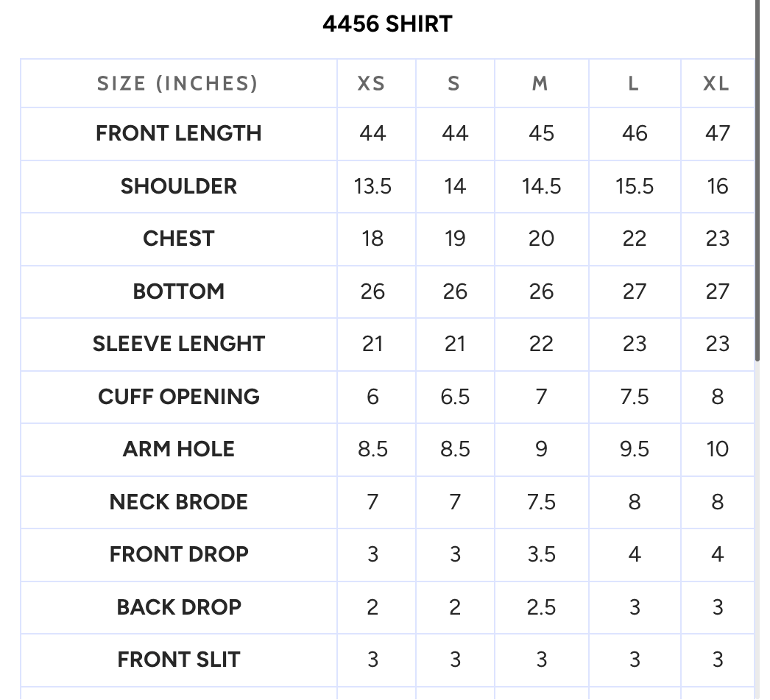Click the BACK DROP row label
Image resolution: width=770 pixels, height=700 pixels.
(178, 607)
